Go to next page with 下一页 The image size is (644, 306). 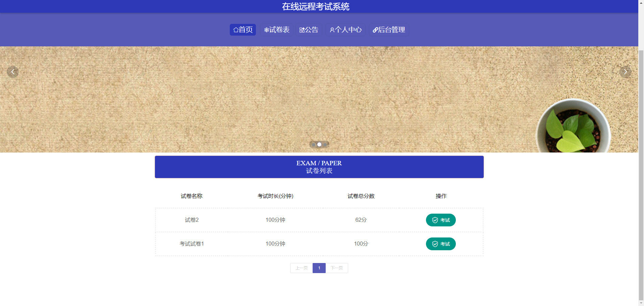click(337, 268)
